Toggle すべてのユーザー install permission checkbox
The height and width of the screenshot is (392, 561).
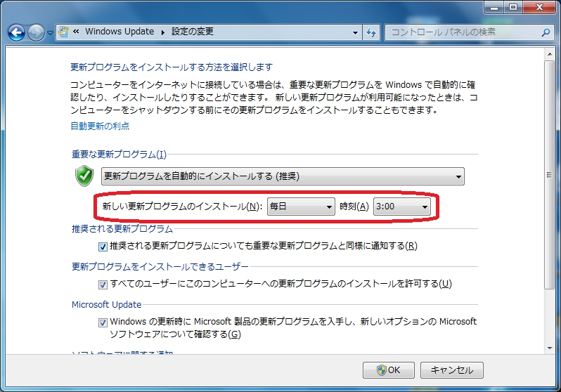(103, 285)
